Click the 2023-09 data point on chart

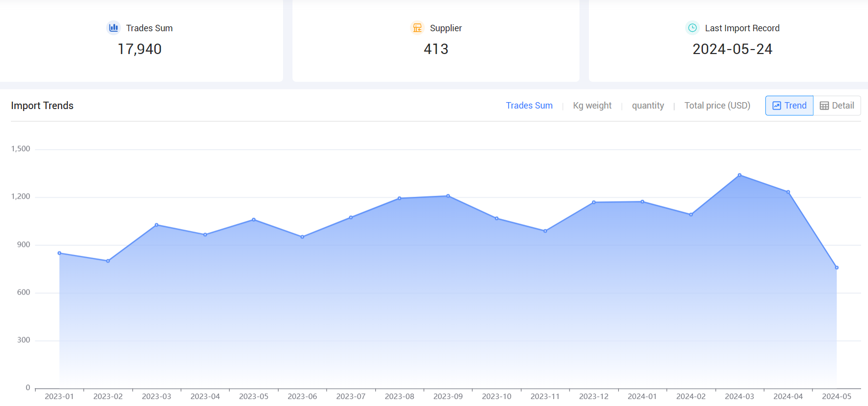[448, 196]
